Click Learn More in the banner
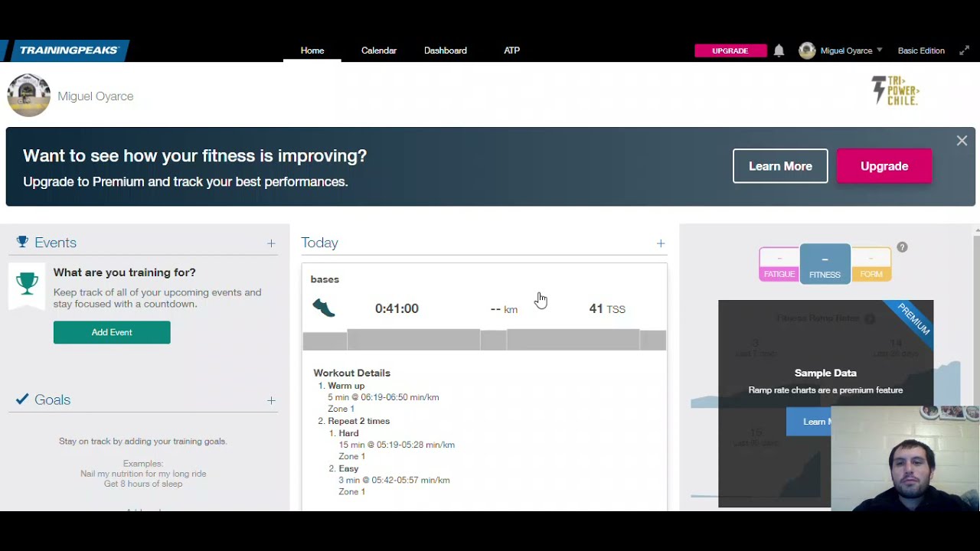980x551 pixels. tap(780, 166)
